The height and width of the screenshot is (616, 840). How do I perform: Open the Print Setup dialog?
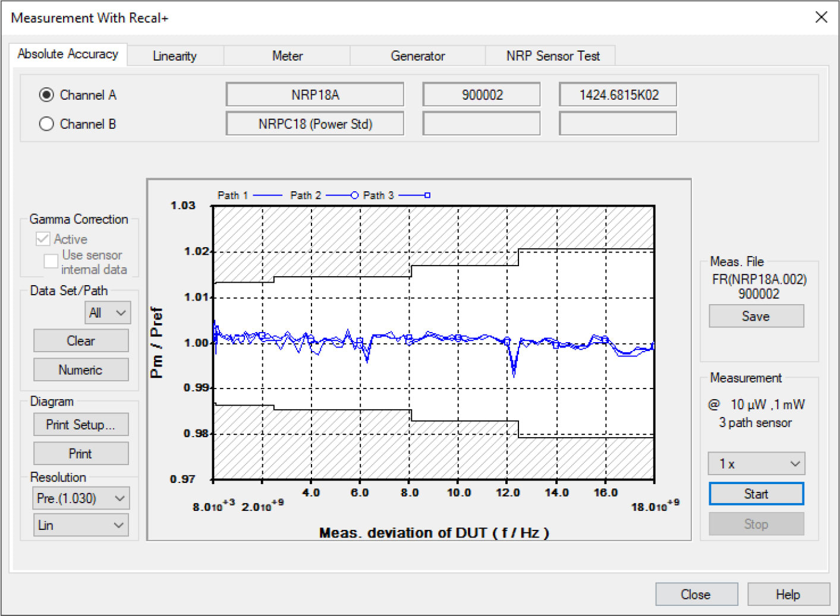click(x=81, y=424)
